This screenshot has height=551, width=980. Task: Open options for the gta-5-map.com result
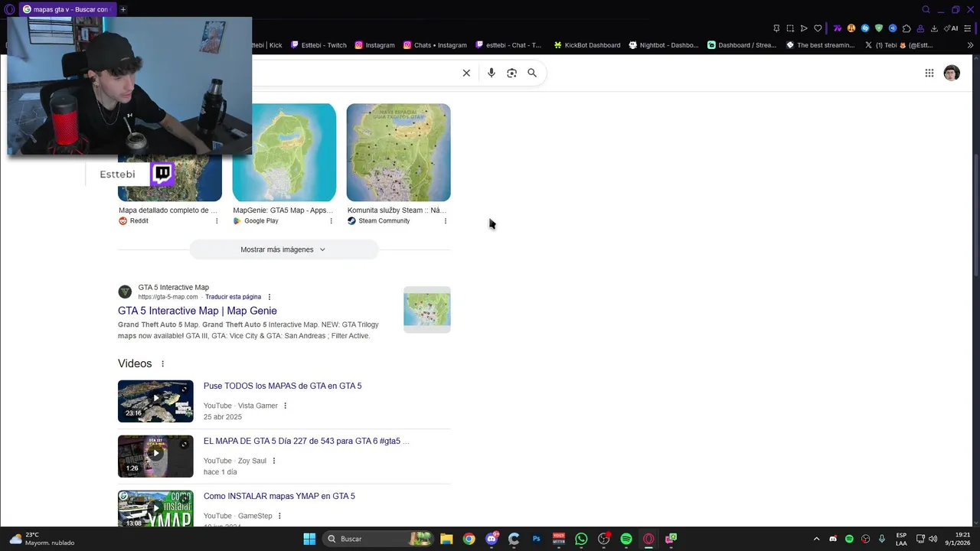[269, 297]
